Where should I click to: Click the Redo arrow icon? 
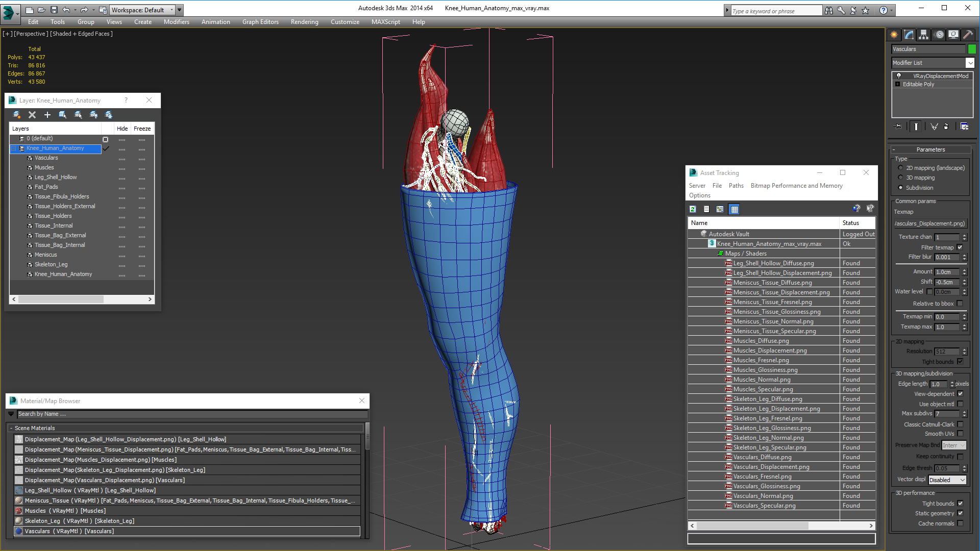(x=84, y=10)
